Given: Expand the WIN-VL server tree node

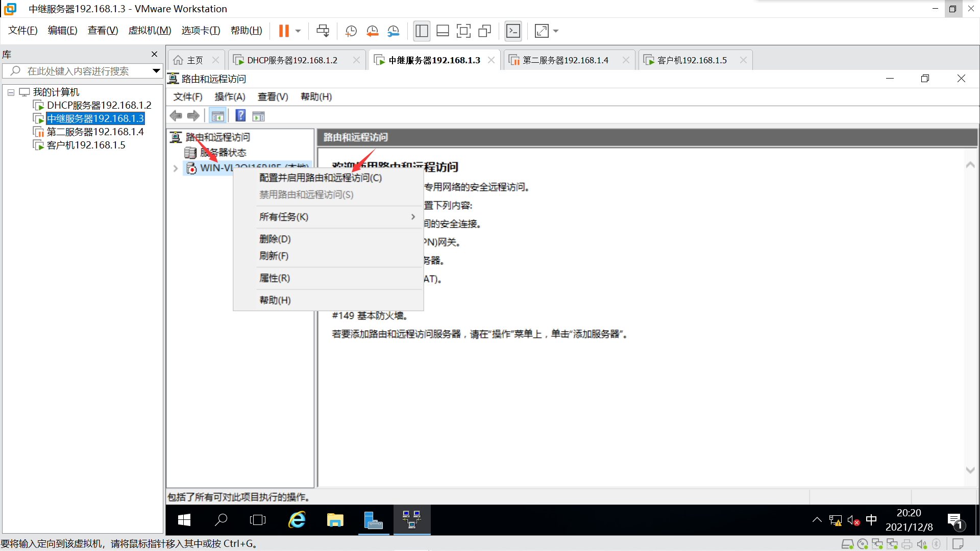Looking at the screenshot, I should pyautogui.click(x=176, y=168).
